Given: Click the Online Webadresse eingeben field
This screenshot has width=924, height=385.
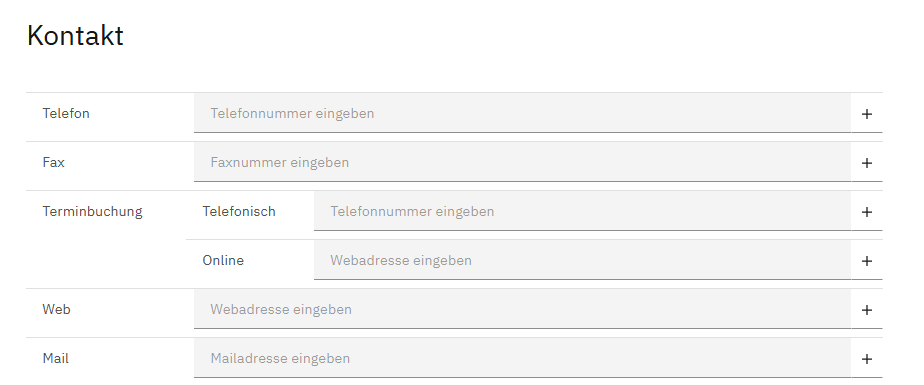Looking at the screenshot, I should tap(582, 260).
